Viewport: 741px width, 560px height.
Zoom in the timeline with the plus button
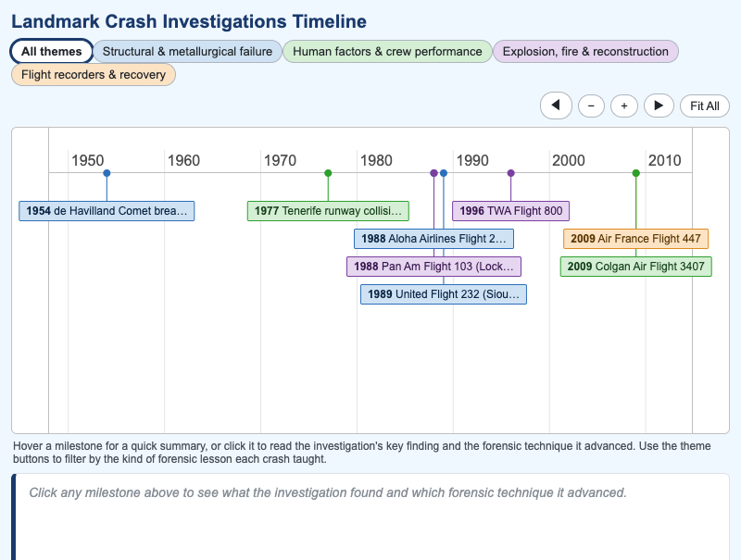[x=623, y=106]
